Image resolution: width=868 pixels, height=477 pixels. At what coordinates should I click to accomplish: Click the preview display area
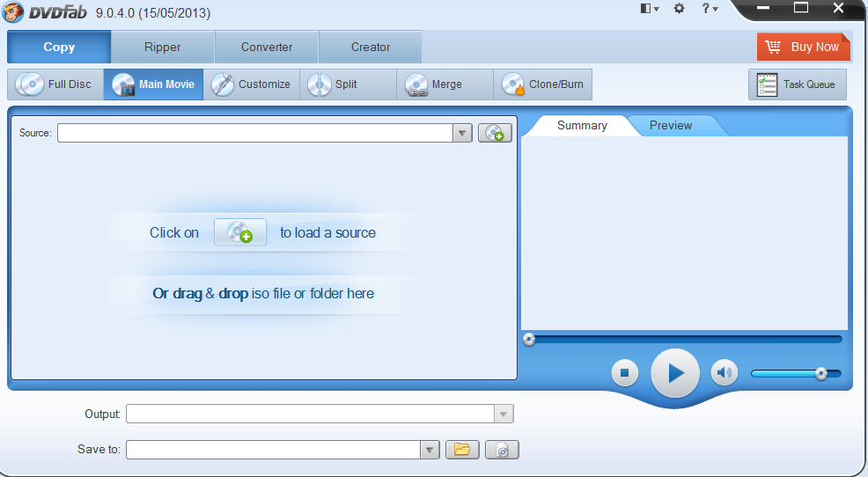coord(684,233)
